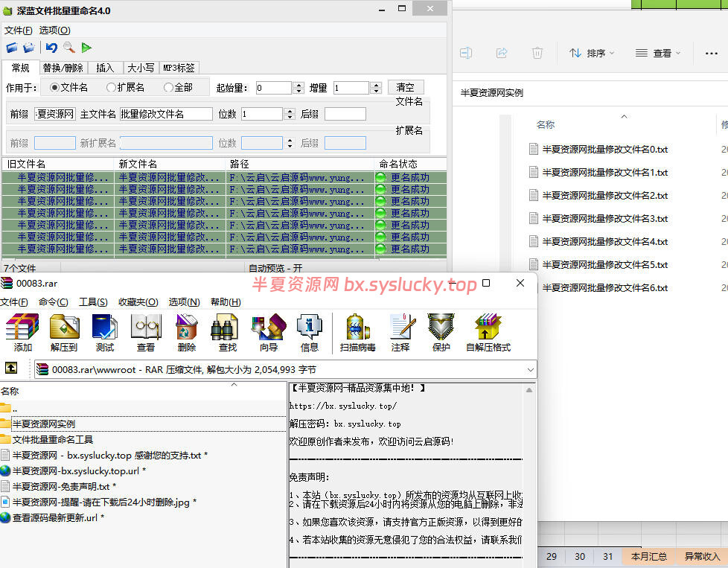
Task: Open the WinRAR 收藏夹(O) menu
Action: [138, 302]
